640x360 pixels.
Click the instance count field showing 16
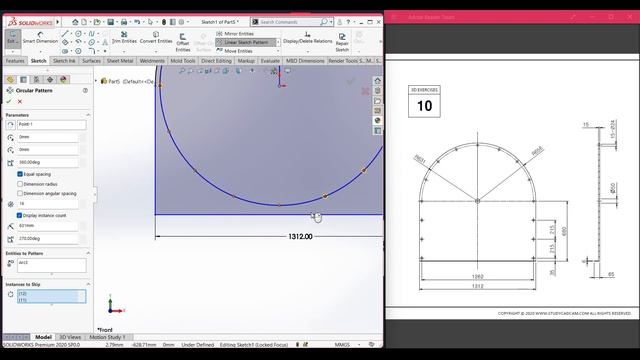click(48, 203)
